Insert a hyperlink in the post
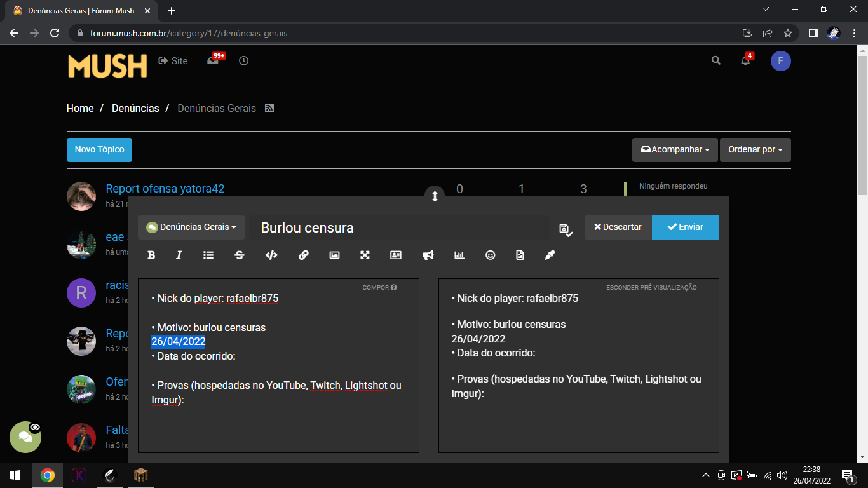The image size is (868, 488). coord(304,255)
